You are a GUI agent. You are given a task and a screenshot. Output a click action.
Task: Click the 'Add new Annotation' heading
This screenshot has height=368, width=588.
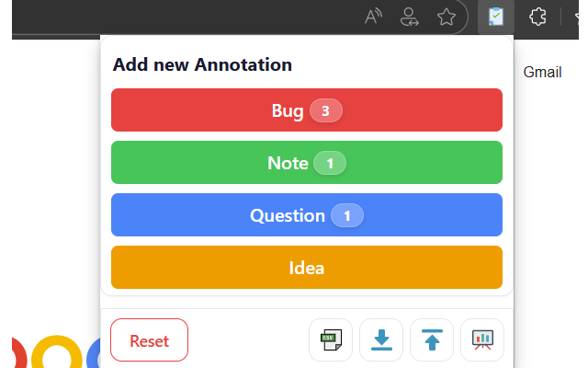[202, 64]
